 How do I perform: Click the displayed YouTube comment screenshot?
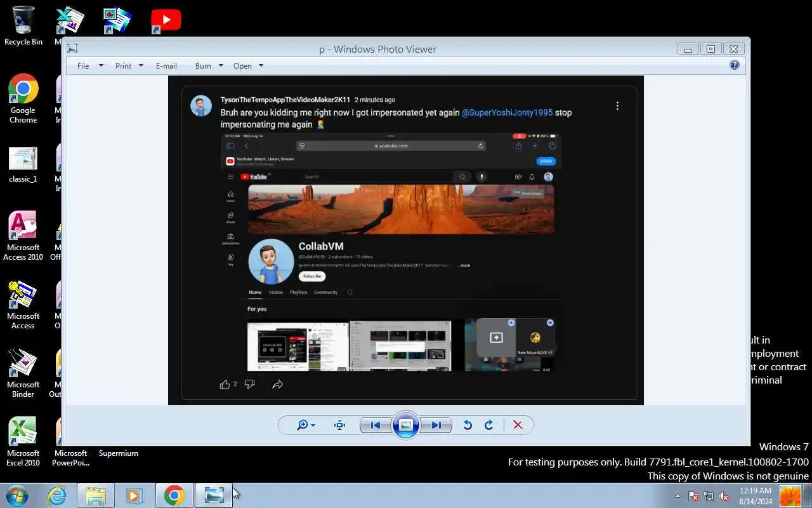tap(406, 240)
